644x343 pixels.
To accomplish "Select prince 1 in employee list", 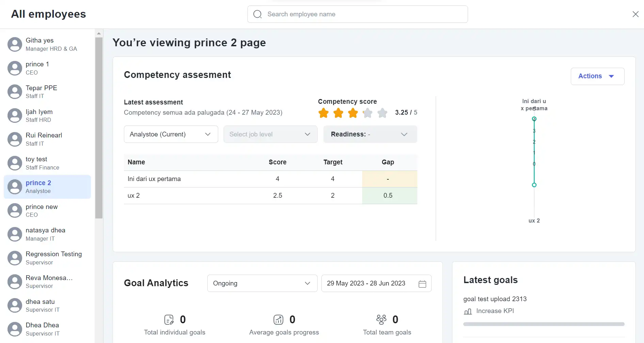I will coord(47,68).
